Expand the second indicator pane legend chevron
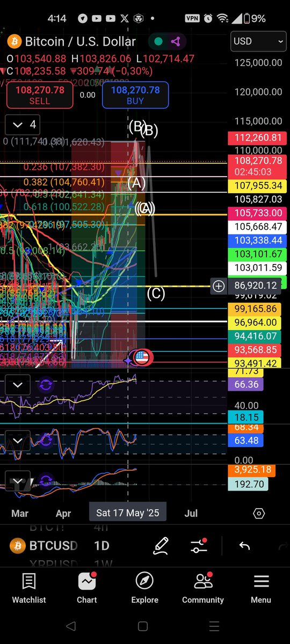The height and width of the screenshot is (644, 290). [17, 441]
